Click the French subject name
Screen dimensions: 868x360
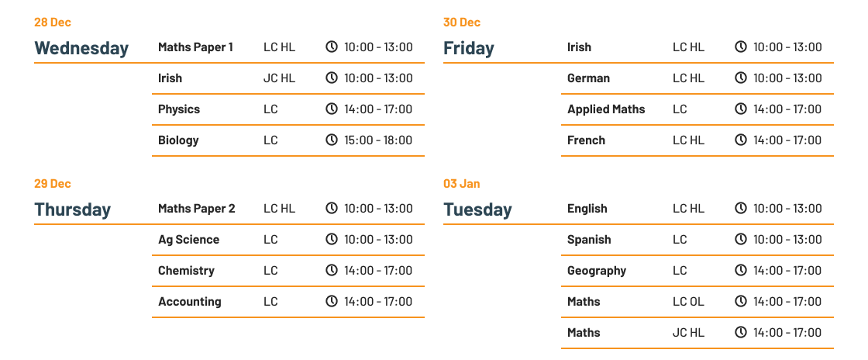(x=586, y=140)
